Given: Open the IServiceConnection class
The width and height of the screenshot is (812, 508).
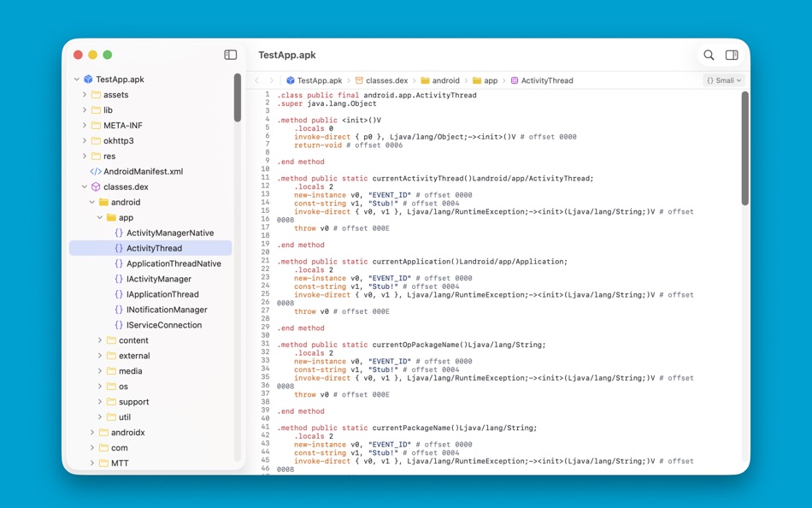Looking at the screenshot, I should click(164, 325).
